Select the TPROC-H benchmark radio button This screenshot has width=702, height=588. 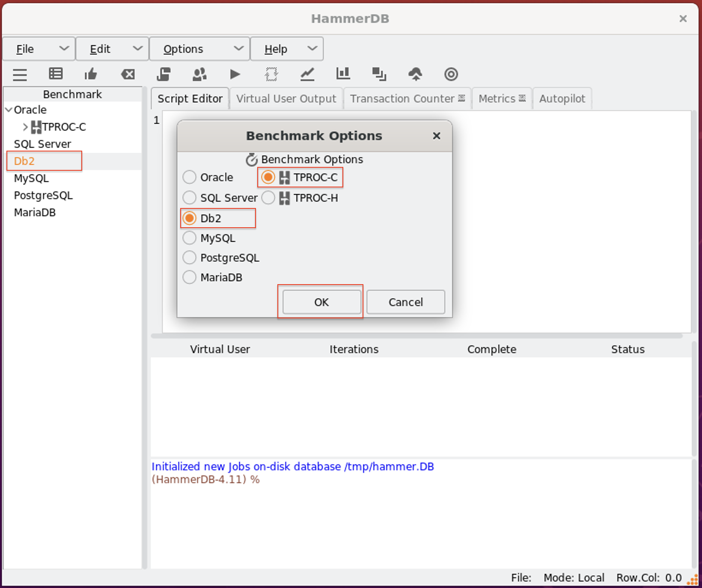268,198
